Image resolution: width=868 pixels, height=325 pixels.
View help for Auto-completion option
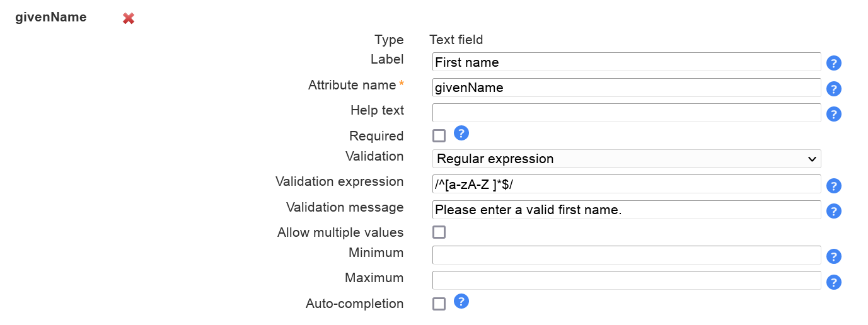461,301
